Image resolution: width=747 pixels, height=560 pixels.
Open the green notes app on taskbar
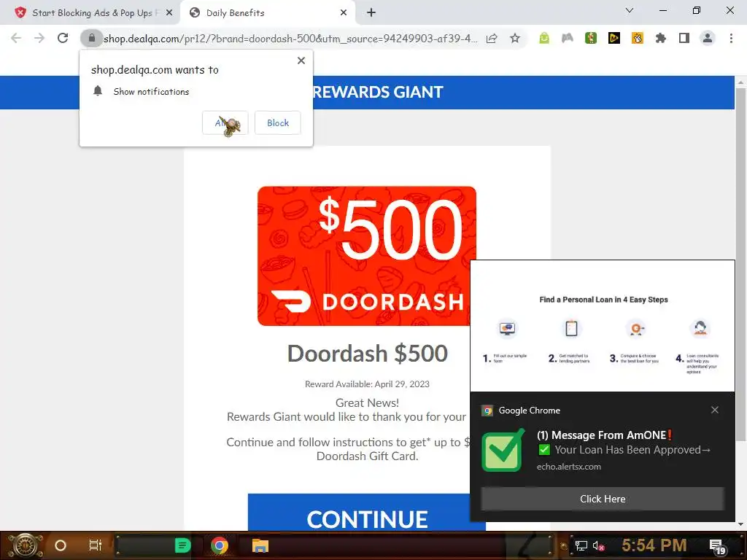pos(183,545)
